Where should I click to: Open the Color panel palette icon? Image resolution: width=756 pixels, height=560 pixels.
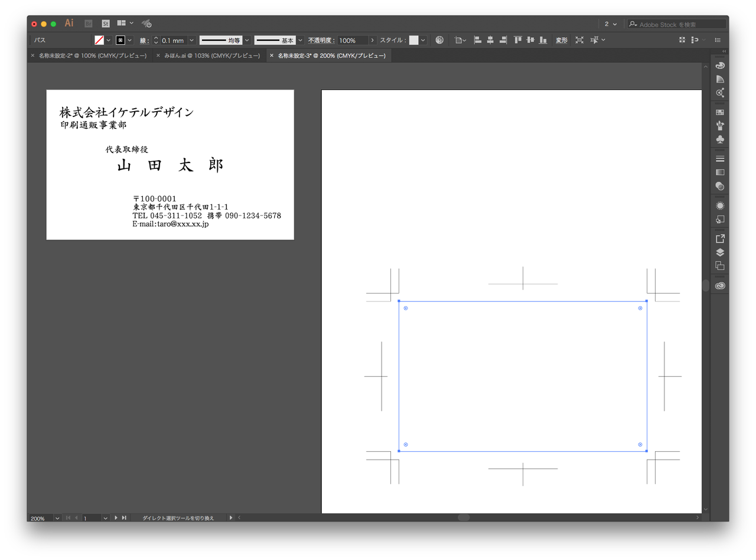(x=720, y=66)
